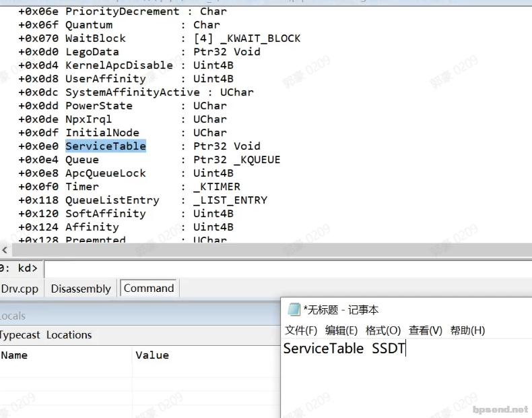Viewport: 532px width, 418px height.
Task: Select the Command tab
Action: pyautogui.click(x=149, y=289)
